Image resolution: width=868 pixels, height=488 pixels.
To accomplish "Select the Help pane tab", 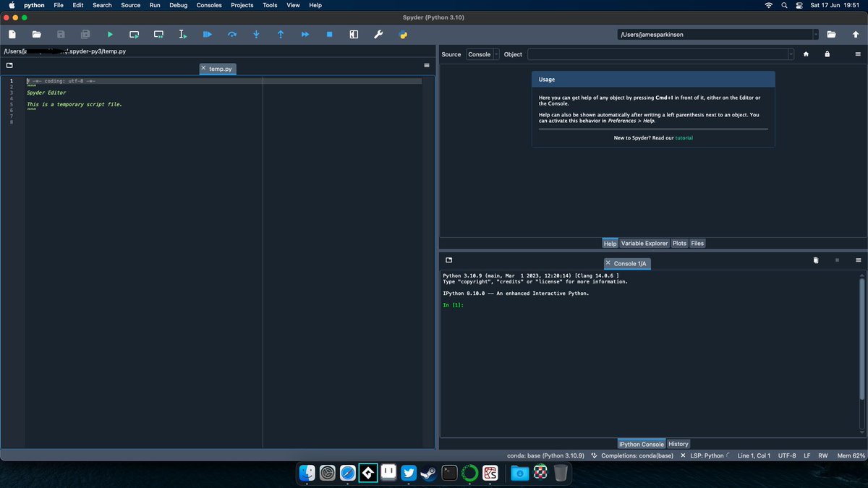I will pyautogui.click(x=610, y=244).
